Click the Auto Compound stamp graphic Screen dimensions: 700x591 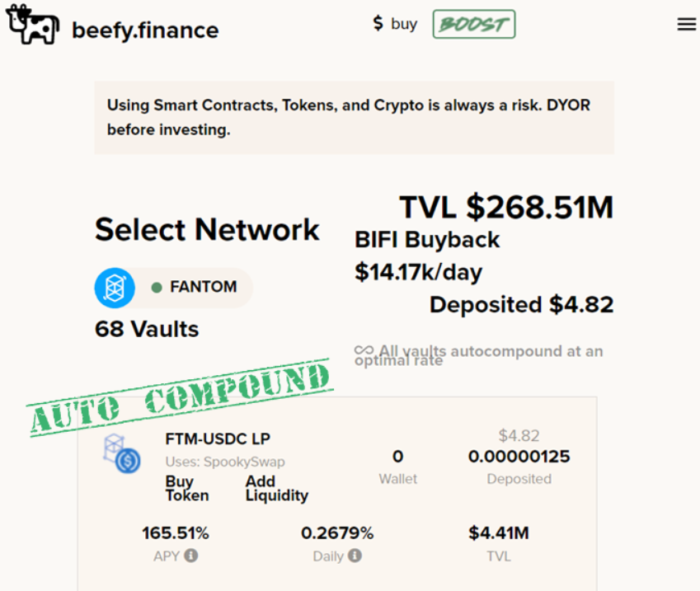tap(181, 397)
